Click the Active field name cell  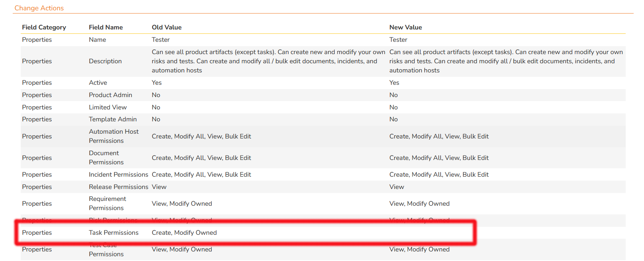point(98,82)
